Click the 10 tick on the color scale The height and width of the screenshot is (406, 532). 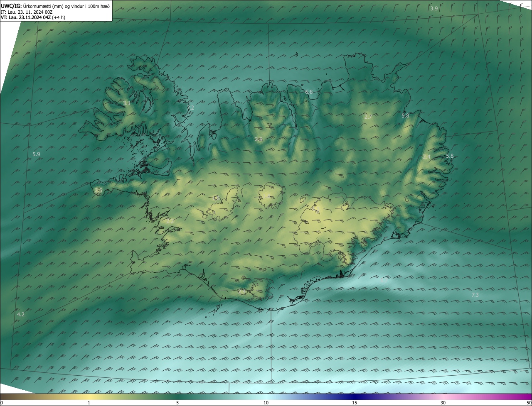(266, 403)
